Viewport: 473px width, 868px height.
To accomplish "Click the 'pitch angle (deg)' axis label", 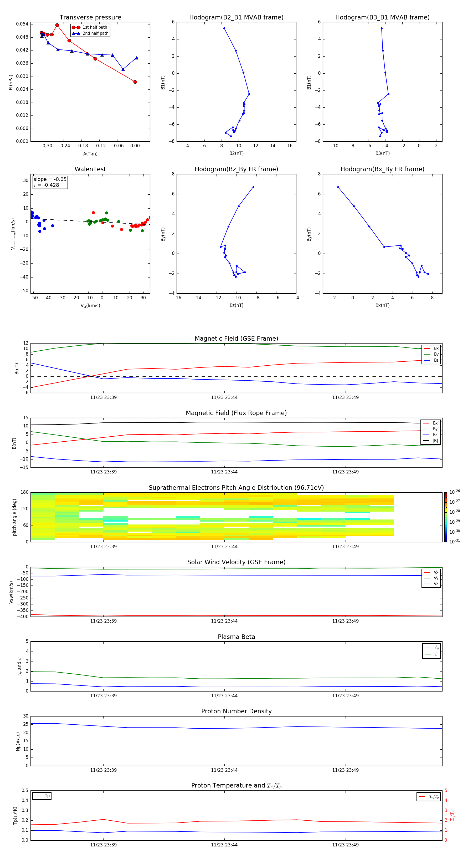I will [14, 517].
